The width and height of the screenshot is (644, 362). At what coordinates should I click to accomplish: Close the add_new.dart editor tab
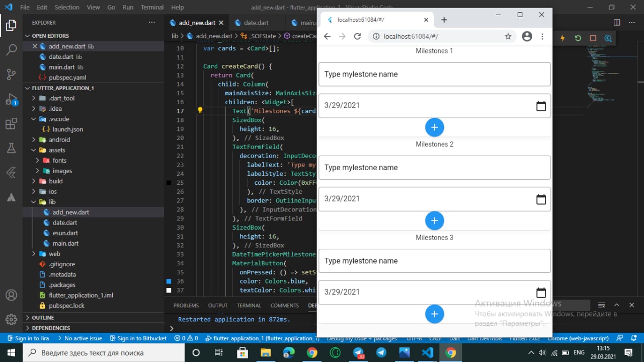click(x=221, y=23)
